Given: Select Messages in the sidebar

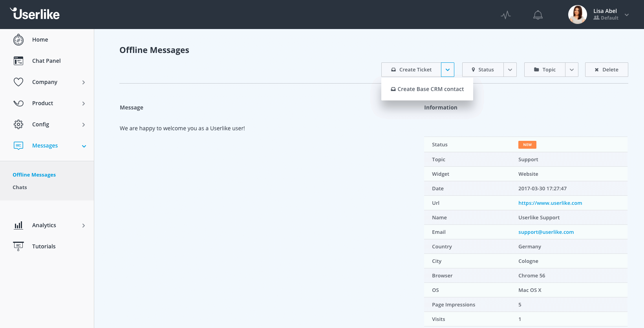Looking at the screenshot, I should click(x=45, y=146).
